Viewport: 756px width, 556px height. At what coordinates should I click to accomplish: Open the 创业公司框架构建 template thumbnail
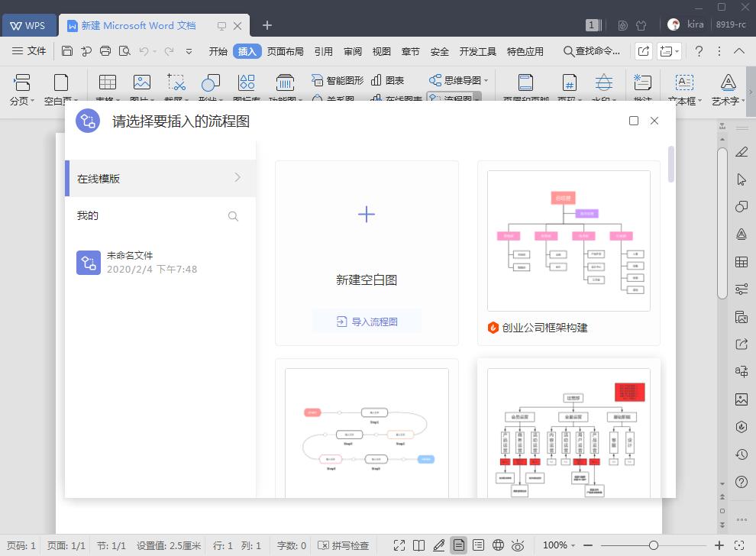click(568, 240)
